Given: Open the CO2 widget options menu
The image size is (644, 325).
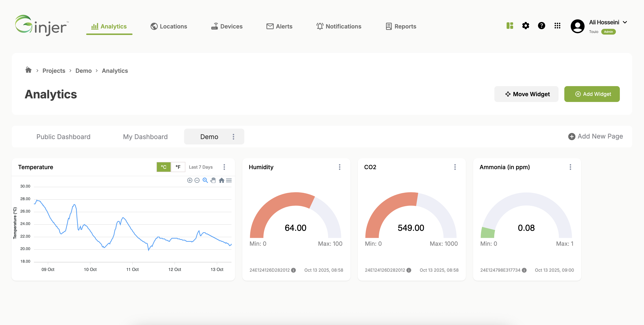Looking at the screenshot, I should (455, 167).
